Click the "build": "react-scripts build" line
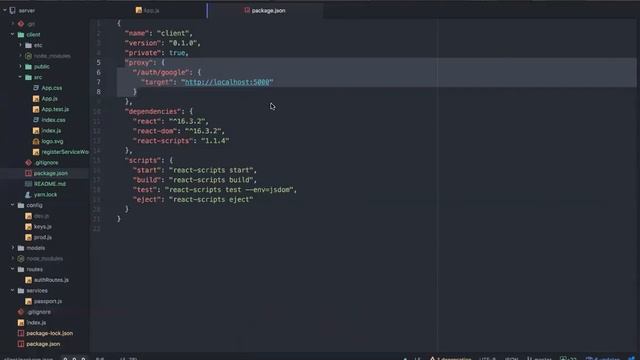Screen dimensions: 640x360 [x=195, y=180]
